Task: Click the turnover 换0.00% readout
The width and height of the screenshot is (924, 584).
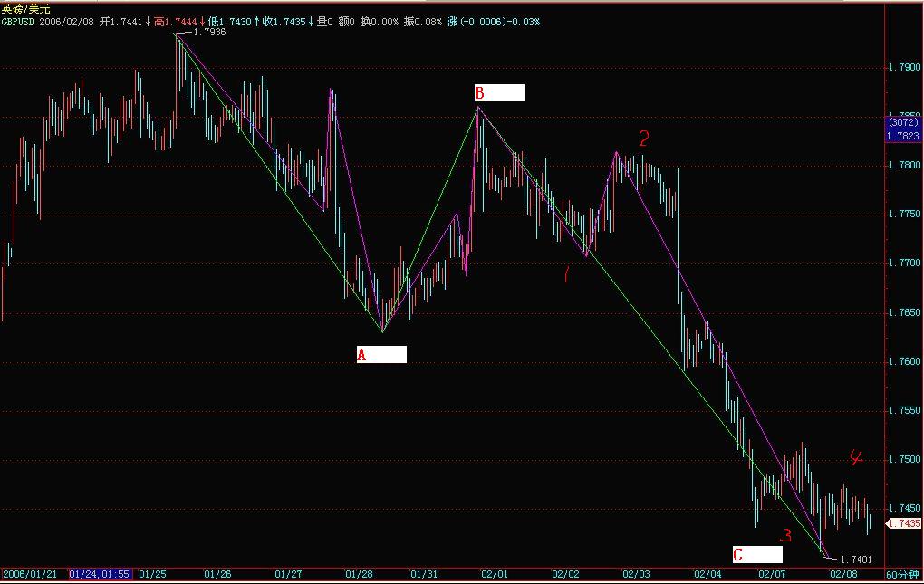Action: click(379, 23)
